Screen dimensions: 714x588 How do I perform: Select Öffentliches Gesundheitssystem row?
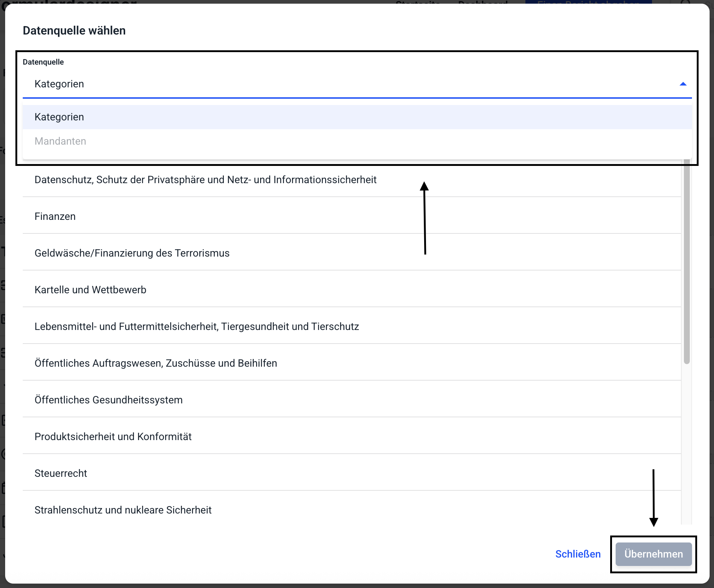pyautogui.click(x=109, y=400)
